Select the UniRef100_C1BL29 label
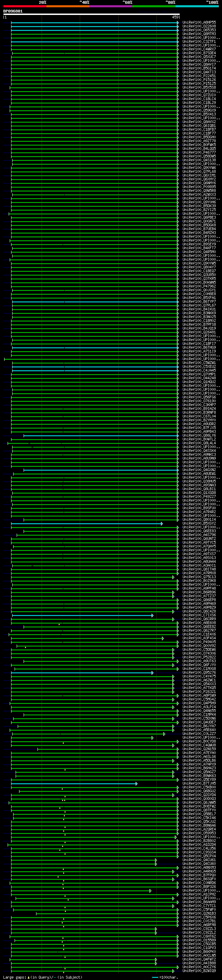Screen dimensions: 222x980 point(199,103)
